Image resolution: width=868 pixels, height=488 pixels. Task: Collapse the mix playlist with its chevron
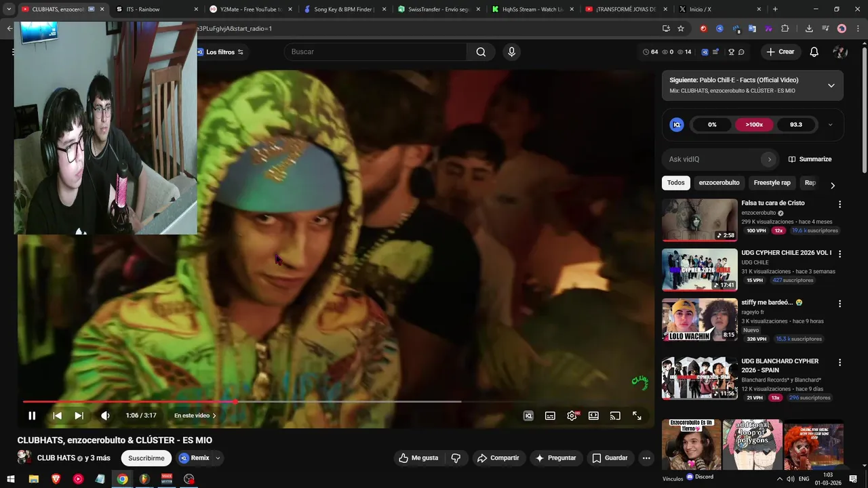click(831, 85)
